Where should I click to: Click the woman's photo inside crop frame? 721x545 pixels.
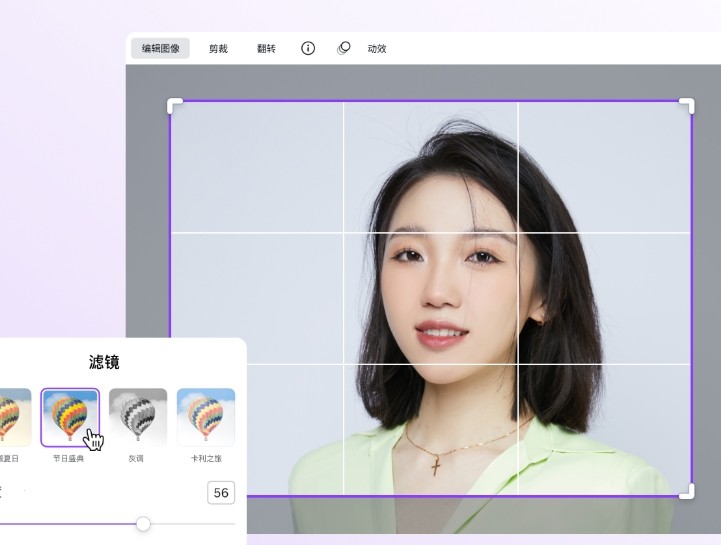460,300
